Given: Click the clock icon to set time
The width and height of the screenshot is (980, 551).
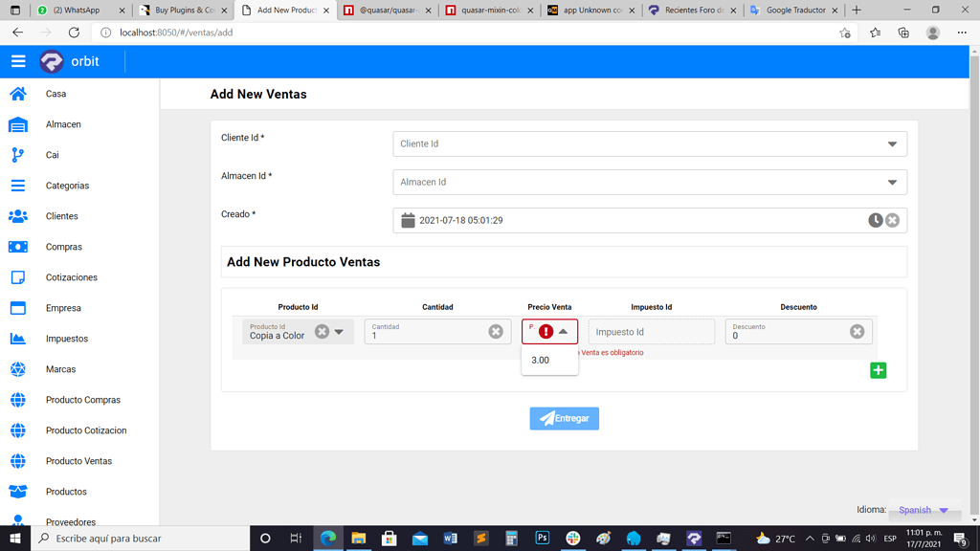Looking at the screenshot, I should point(875,220).
